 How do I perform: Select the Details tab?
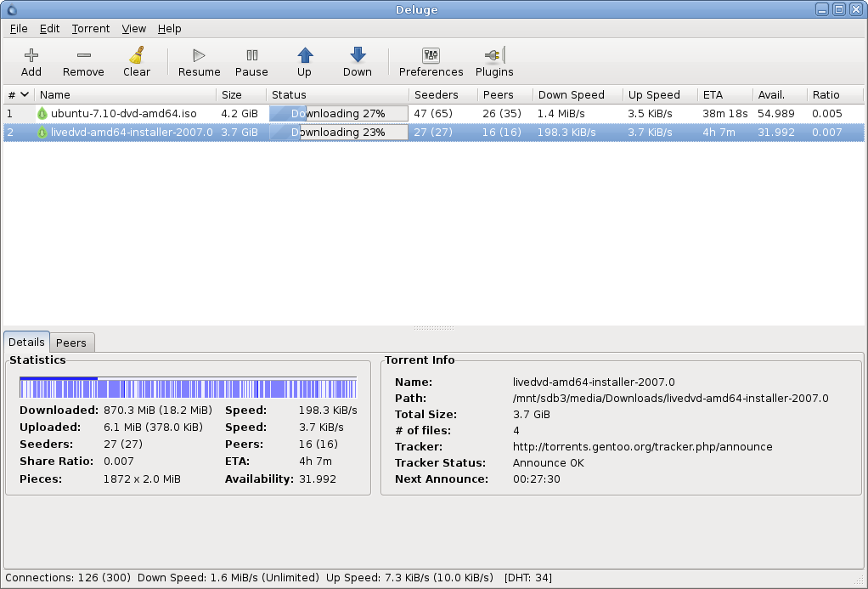tap(26, 342)
